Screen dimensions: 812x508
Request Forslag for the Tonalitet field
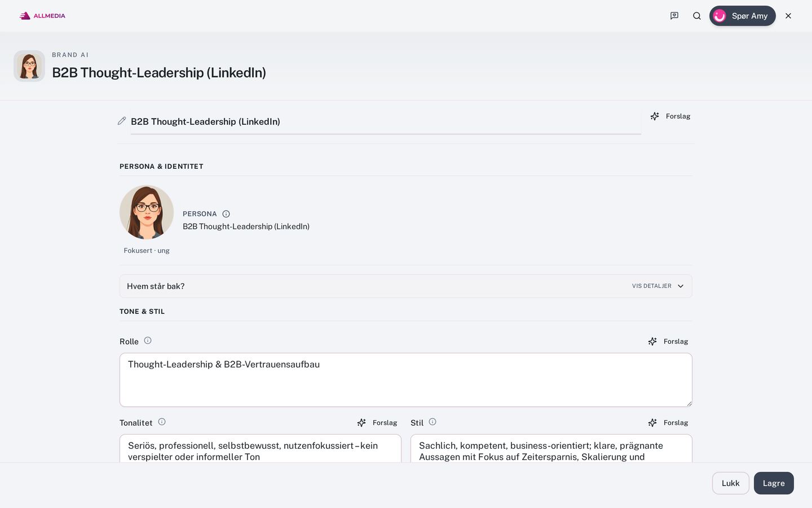377,423
